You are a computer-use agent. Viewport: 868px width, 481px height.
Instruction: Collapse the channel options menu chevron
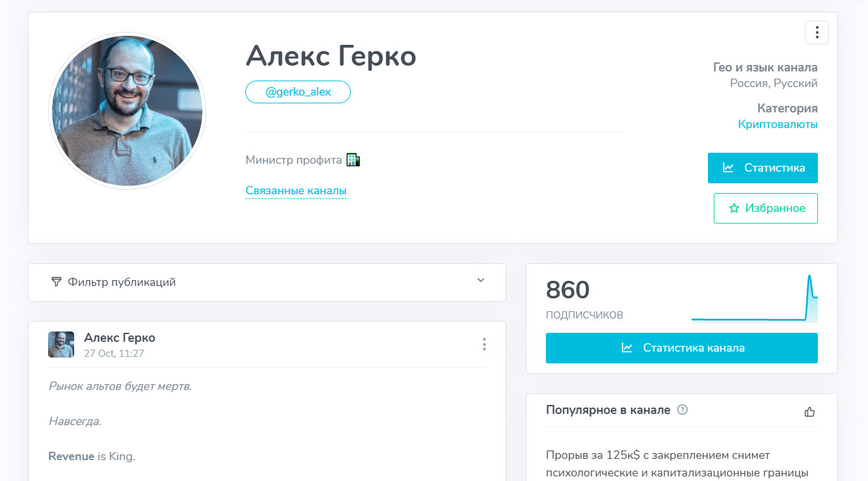480,280
